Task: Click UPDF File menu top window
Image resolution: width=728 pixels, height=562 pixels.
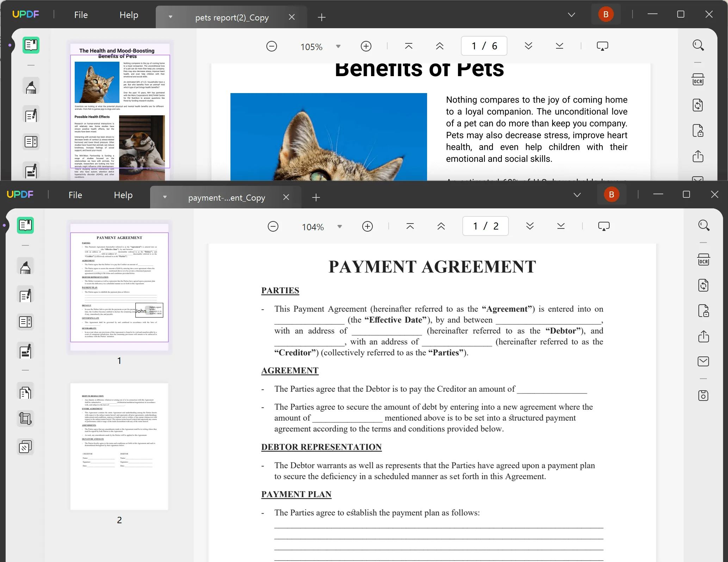Action: tap(80, 14)
